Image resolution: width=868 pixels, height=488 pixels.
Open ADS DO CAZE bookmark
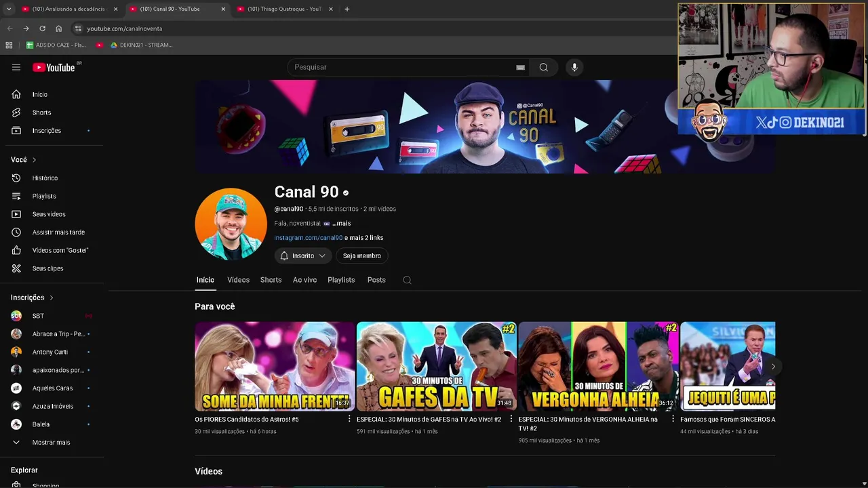56,45
